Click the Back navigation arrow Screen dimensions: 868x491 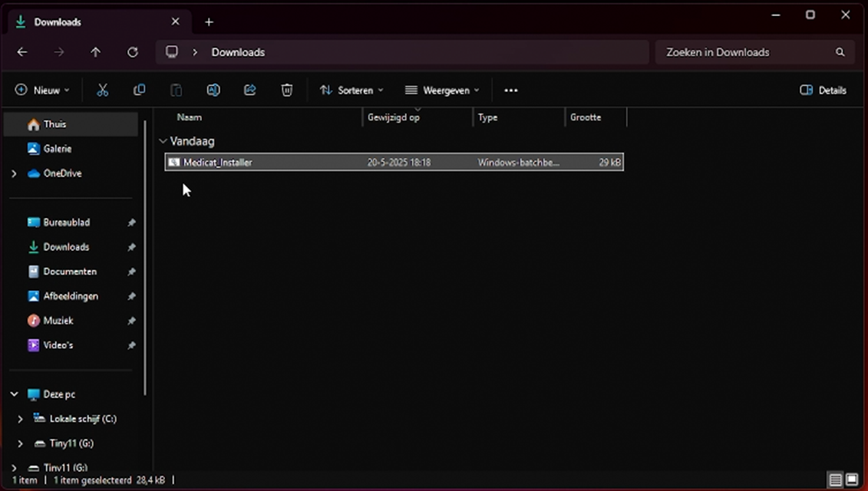(x=22, y=52)
